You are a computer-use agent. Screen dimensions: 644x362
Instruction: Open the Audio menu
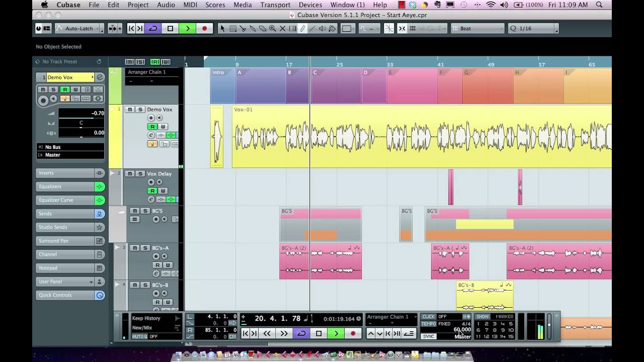click(166, 5)
